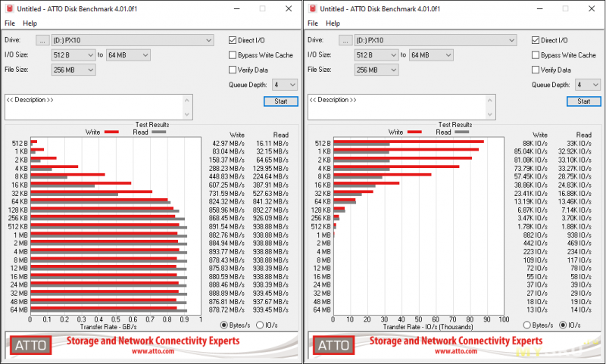Click the ATTO app icon in right window title bar

[x=314, y=8]
